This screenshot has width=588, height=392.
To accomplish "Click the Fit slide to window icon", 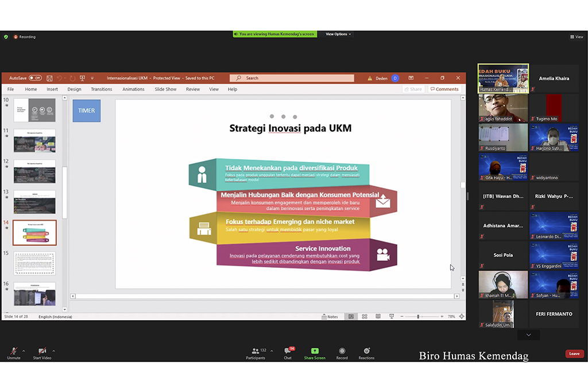I will [462, 317].
